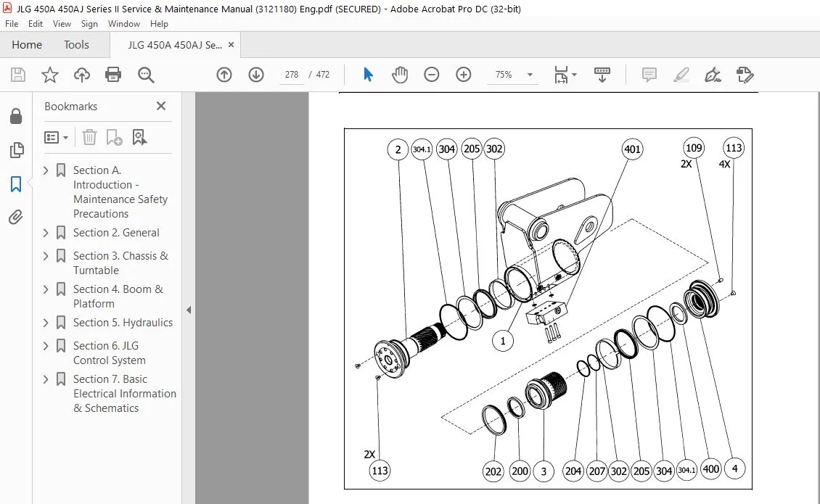820x504 pixels.
Task: Open the Edit menu
Action: (36, 23)
